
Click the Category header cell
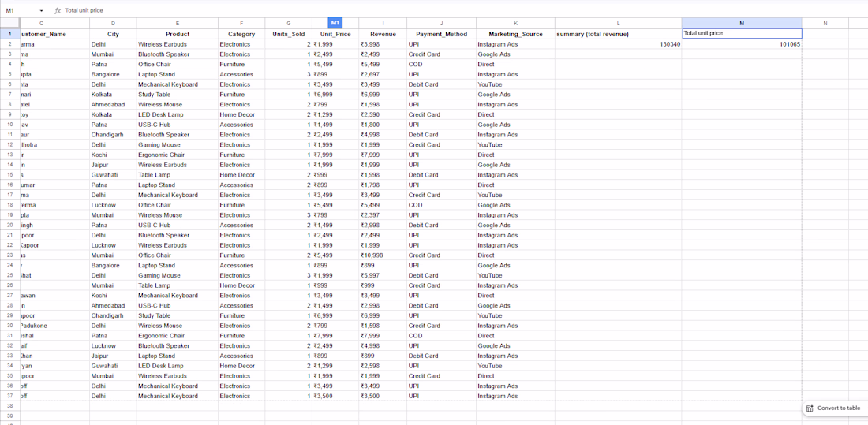pyautogui.click(x=241, y=34)
